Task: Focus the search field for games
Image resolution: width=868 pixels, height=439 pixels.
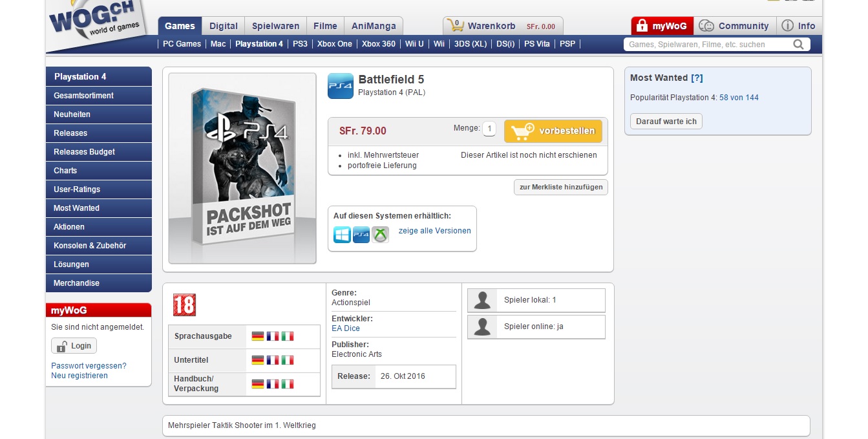Action: (708, 45)
